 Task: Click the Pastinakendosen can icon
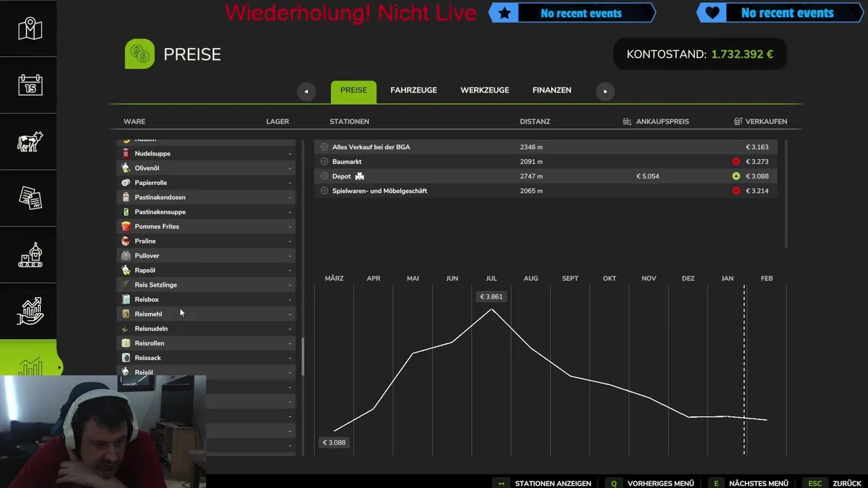point(125,197)
